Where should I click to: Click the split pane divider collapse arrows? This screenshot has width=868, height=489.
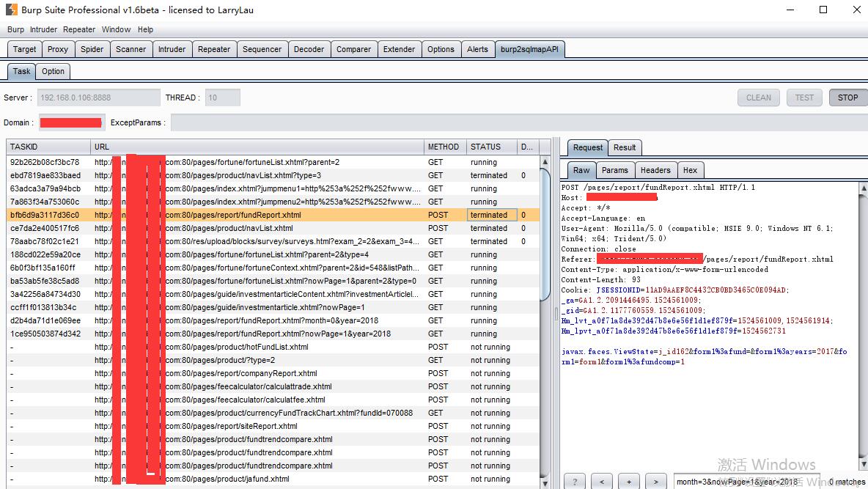[556, 312]
